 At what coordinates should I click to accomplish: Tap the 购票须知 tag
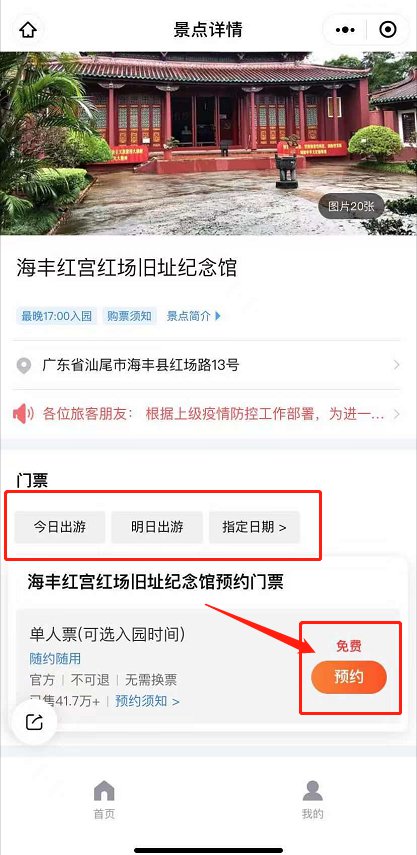(x=129, y=316)
